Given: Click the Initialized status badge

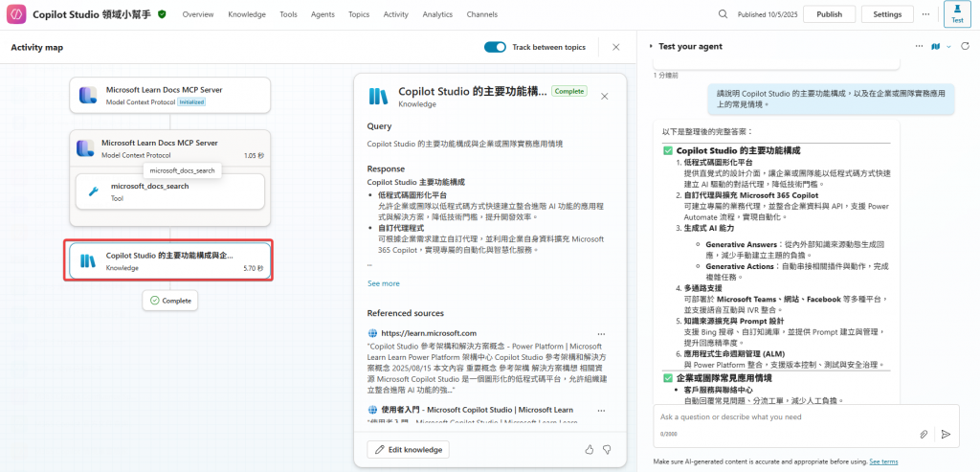Looking at the screenshot, I should click(x=191, y=101).
